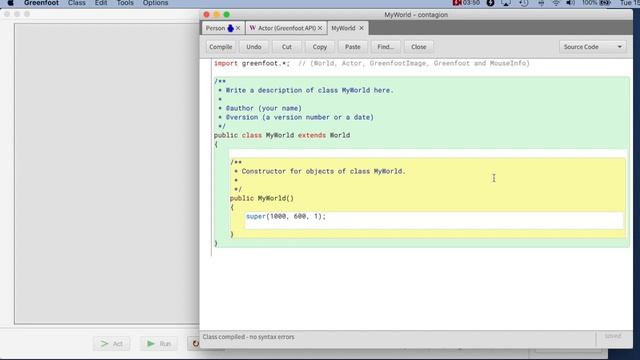The width and height of the screenshot is (640, 360).
Task: Open the Apple menu
Action: click(10, 3)
